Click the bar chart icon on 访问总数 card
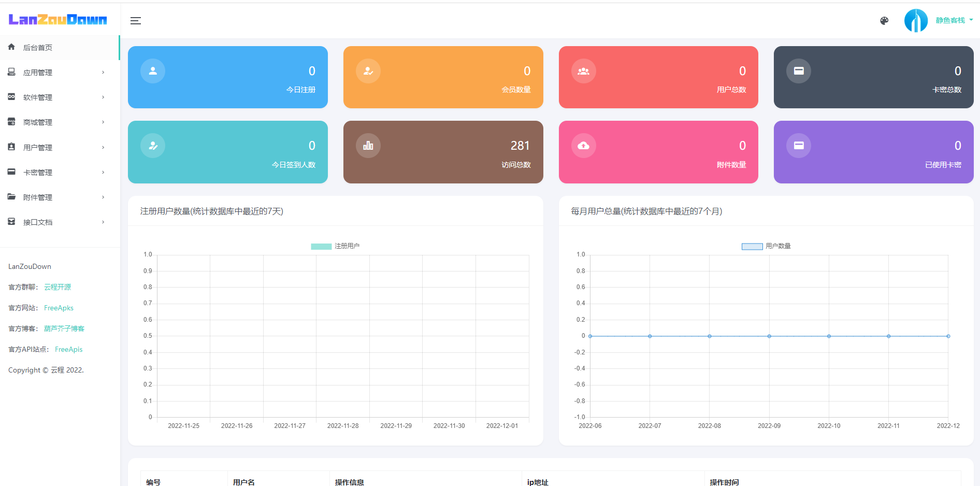The height and width of the screenshot is (486, 980). [368, 145]
